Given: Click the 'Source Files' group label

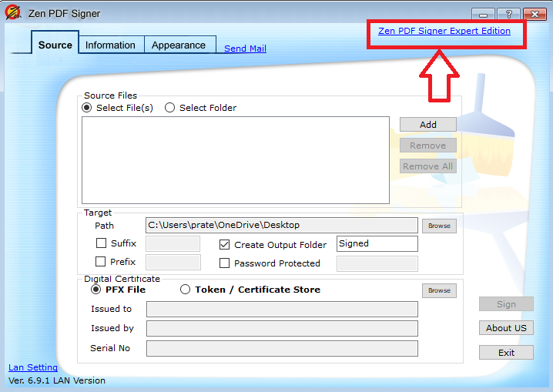Looking at the screenshot, I should pos(110,95).
